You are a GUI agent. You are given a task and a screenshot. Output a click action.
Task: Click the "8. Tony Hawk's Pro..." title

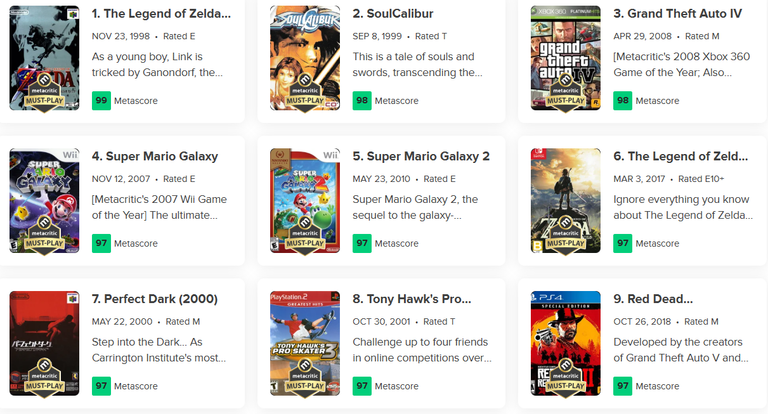point(413,299)
